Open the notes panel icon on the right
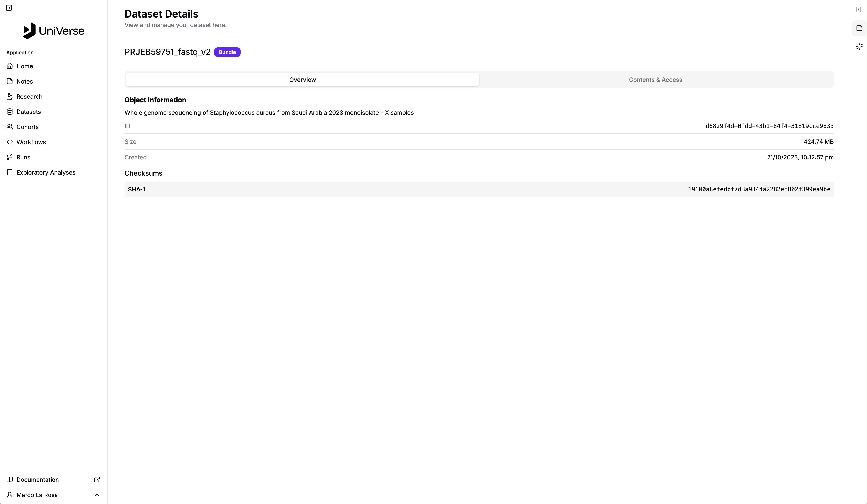Viewport: 867px width, 504px height. (859, 28)
